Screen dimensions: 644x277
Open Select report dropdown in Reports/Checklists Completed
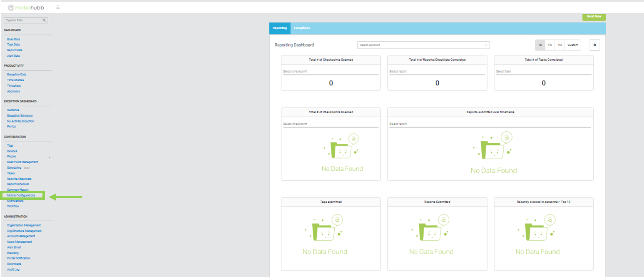[x=437, y=72]
